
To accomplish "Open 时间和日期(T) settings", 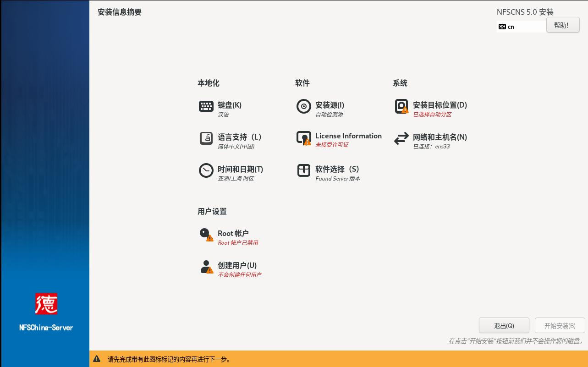I will (x=240, y=169).
